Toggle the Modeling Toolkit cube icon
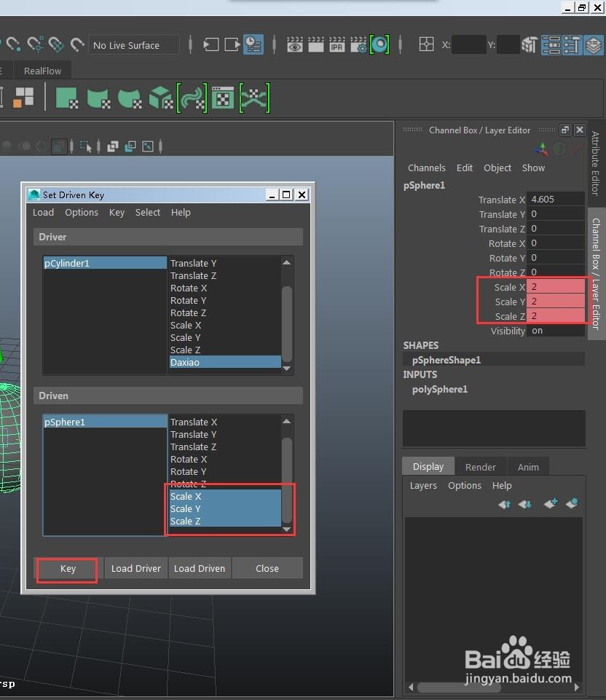This screenshot has height=700, width=606. (x=530, y=44)
